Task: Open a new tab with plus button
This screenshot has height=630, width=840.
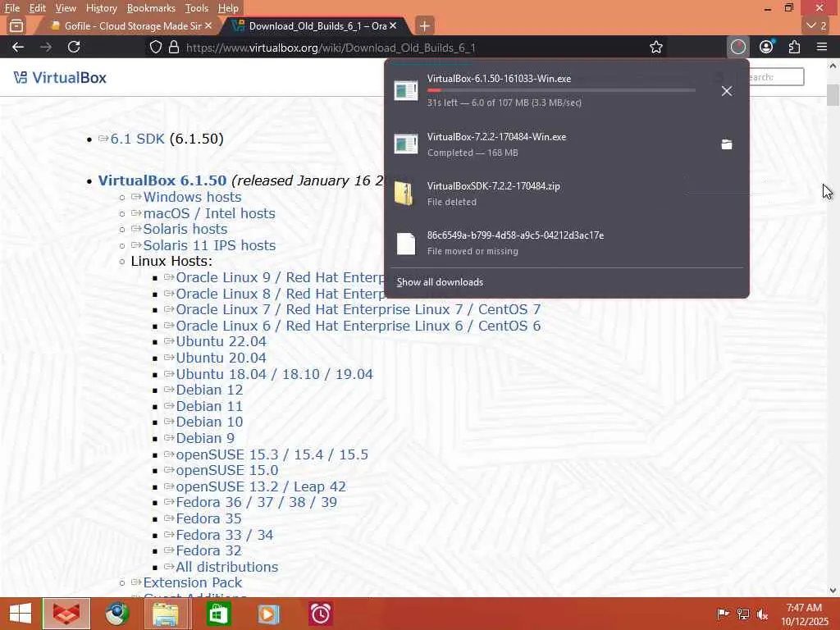Action: tap(424, 25)
